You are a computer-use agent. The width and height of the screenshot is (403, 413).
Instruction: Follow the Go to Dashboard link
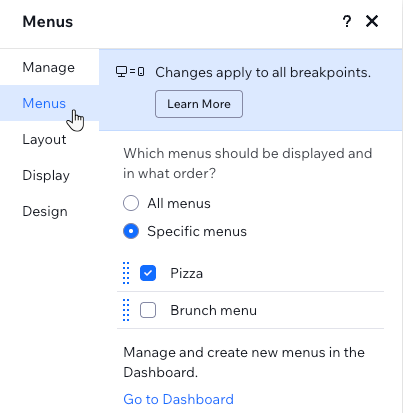coord(178,399)
